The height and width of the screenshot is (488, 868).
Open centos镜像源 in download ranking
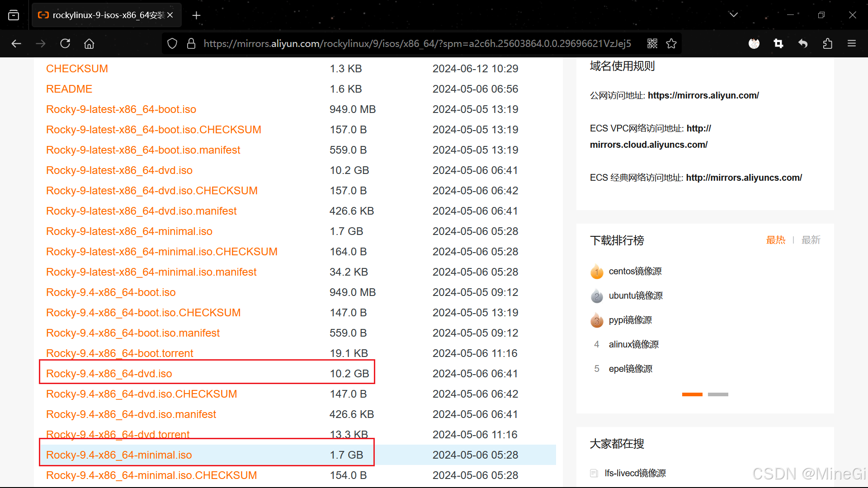(x=635, y=271)
